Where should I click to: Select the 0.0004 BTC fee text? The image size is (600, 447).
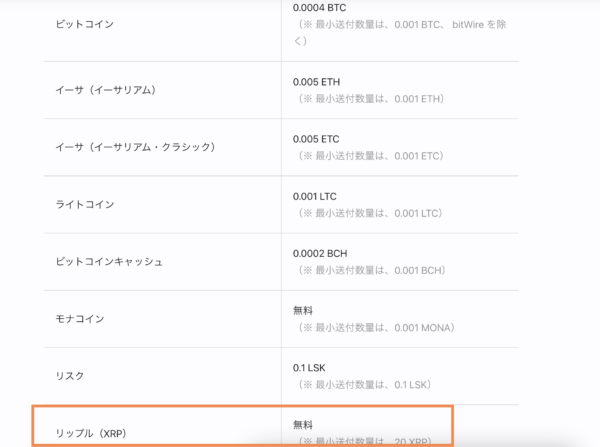click(319, 8)
